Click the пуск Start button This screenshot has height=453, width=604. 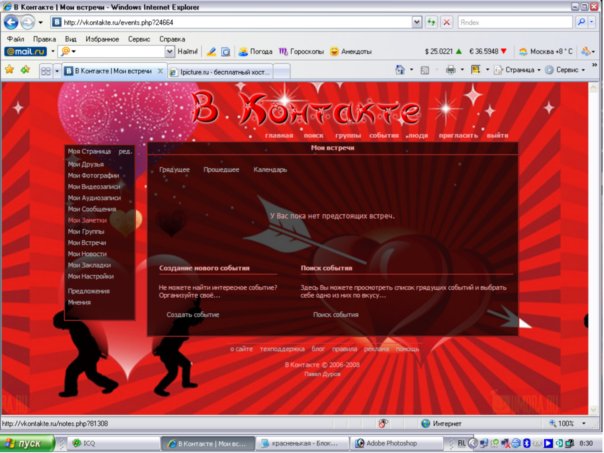(28, 443)
